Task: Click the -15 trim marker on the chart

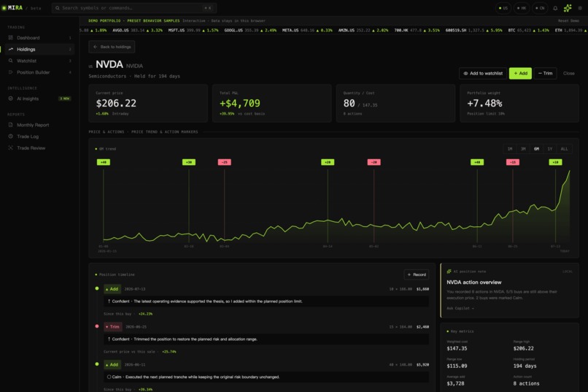Action: point(513,162)
